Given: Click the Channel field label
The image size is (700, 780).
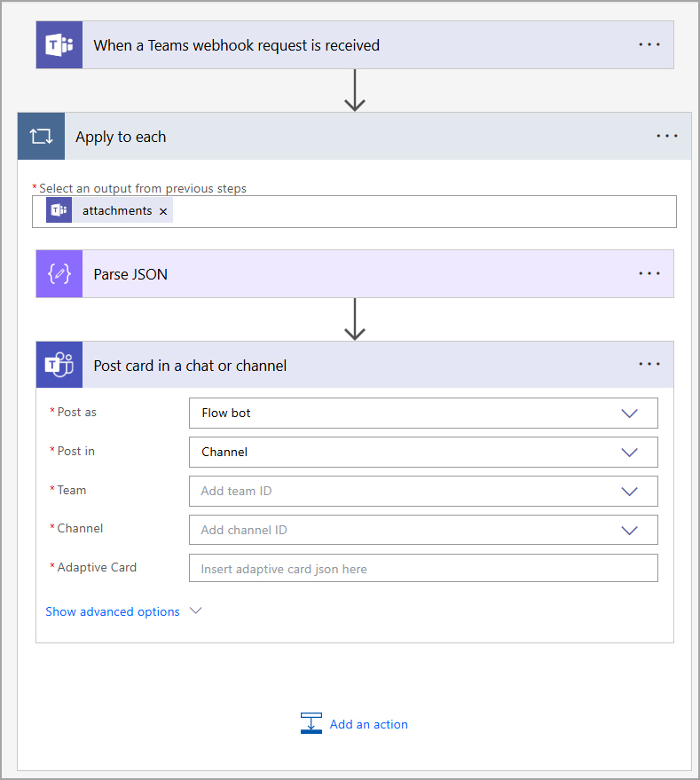Looking at the screenshot, I should pos(80,528).
